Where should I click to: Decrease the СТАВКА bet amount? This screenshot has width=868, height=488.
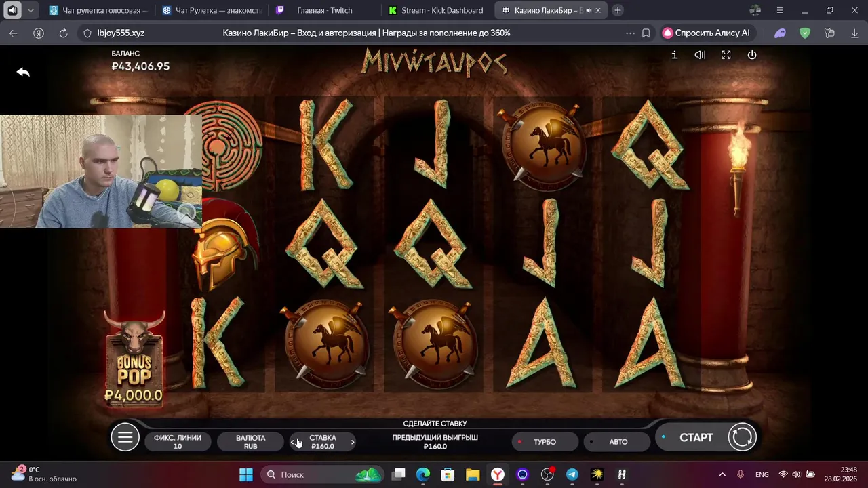point(293,442)
